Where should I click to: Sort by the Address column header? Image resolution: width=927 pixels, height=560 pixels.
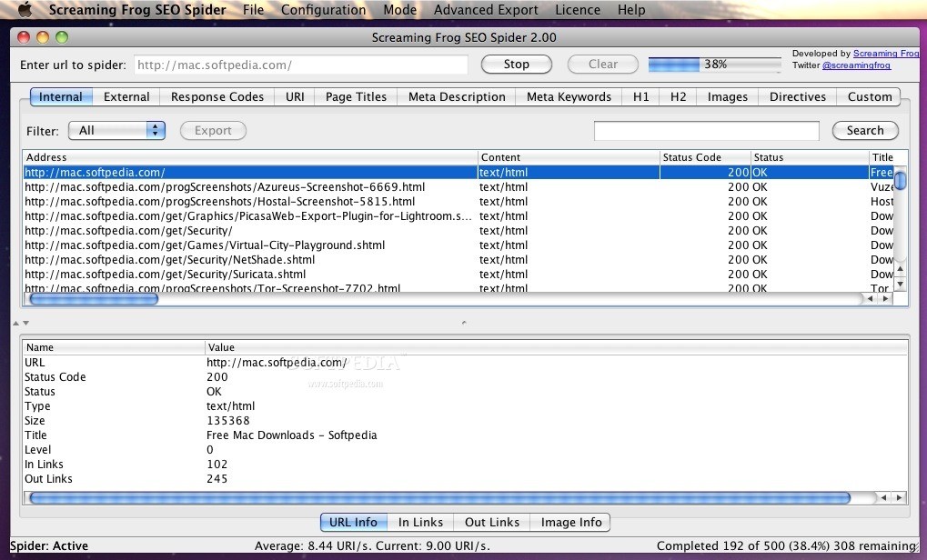pos(250,157)
